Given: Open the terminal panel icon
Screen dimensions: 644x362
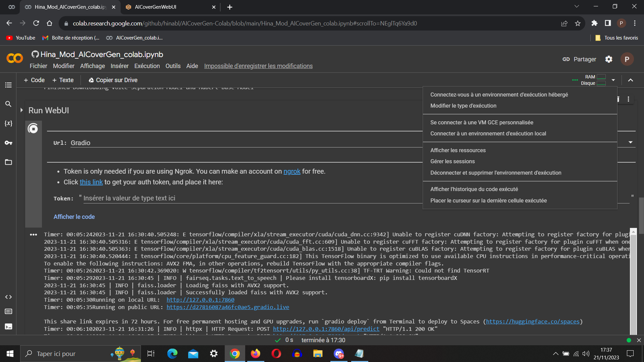Looking at the screenshot, I should coord(8,326).
